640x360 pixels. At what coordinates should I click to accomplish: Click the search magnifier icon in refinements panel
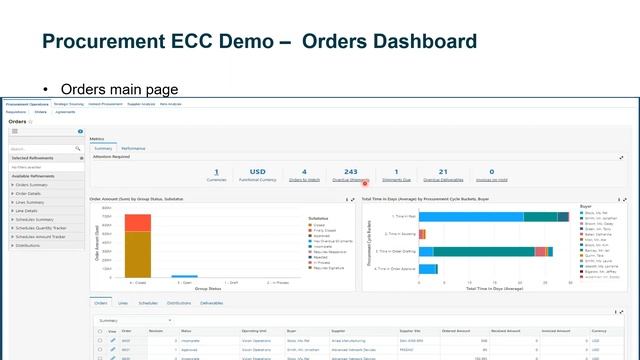78,149
